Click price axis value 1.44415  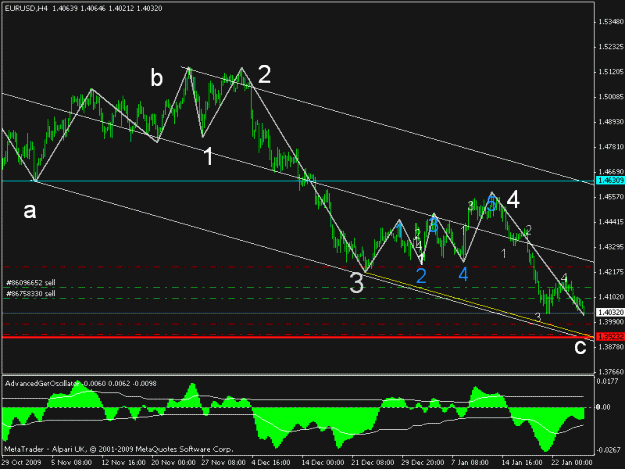coord(611,222)
